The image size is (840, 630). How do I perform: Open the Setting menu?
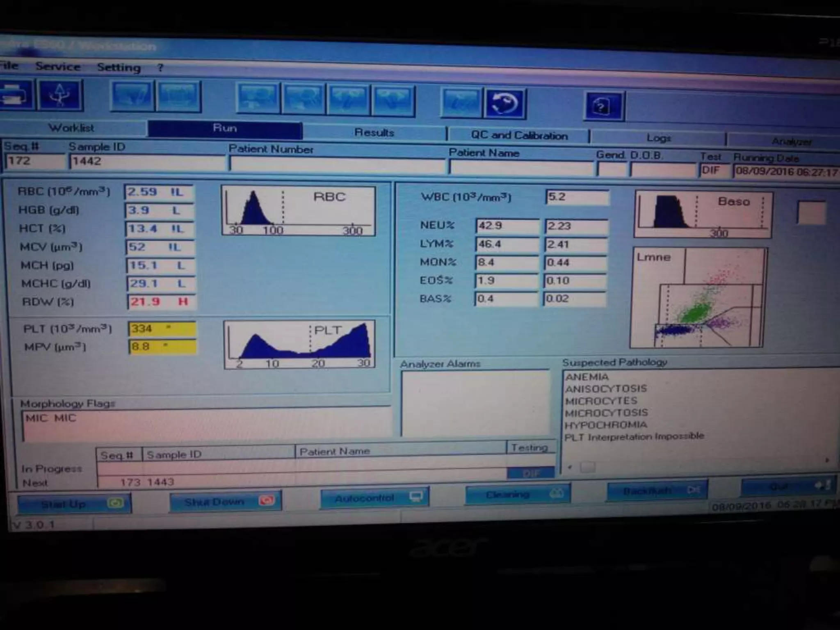click(x=119, y=67)
